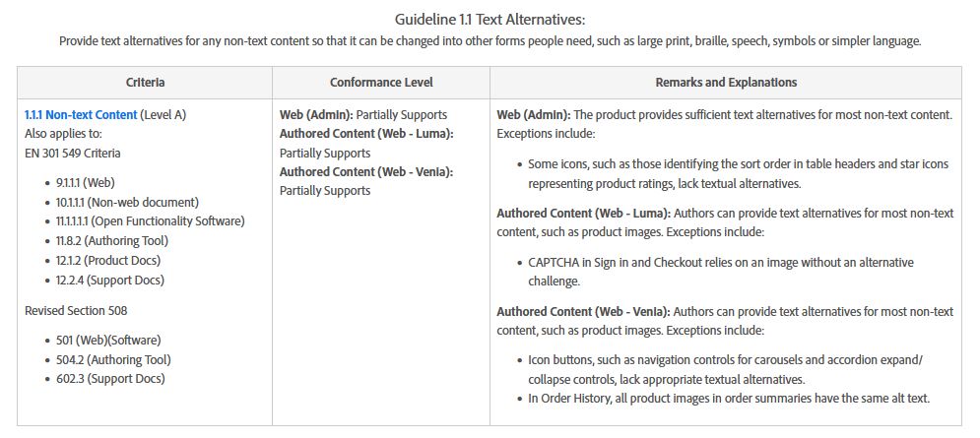Click the Revised Section 508 text

tap(76, 310)
